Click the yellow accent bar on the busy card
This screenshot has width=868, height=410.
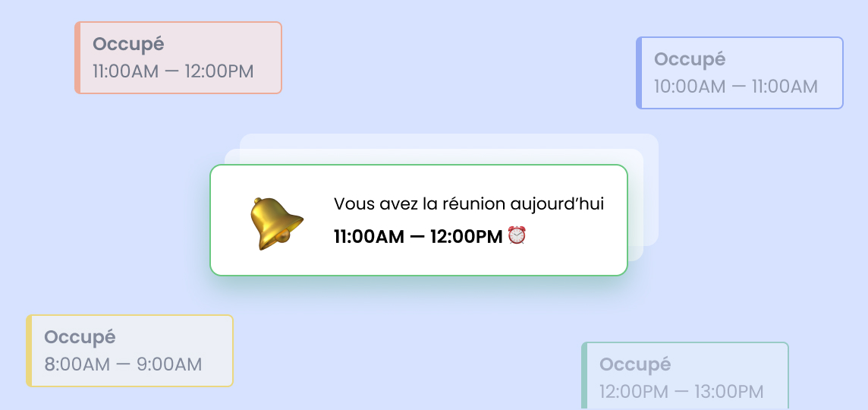[x=29, y=351]
